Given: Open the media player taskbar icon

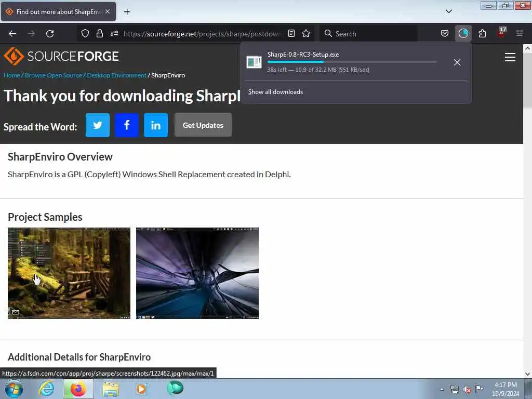Looking at the screenshot, I should click(141, 389).
